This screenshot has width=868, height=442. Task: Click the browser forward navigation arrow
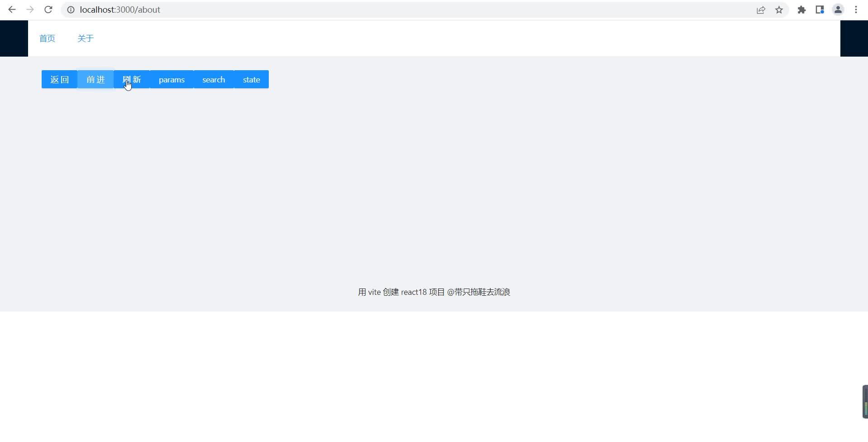pyautogui.click(x=30, y=10)
